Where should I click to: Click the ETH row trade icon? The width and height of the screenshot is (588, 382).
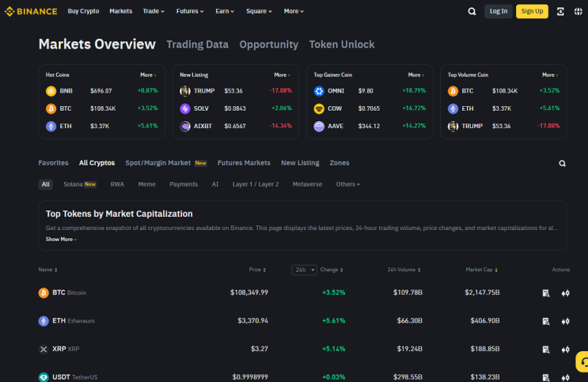(566, 321)
